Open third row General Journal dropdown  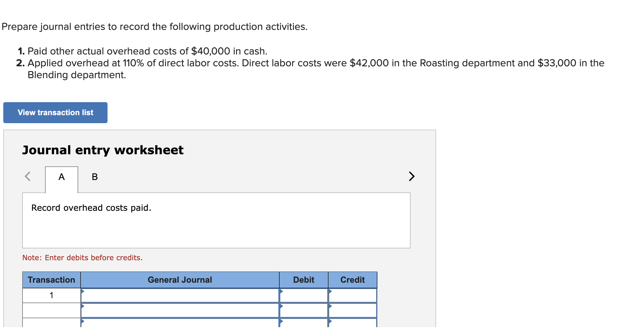click(x=180, y=324)
